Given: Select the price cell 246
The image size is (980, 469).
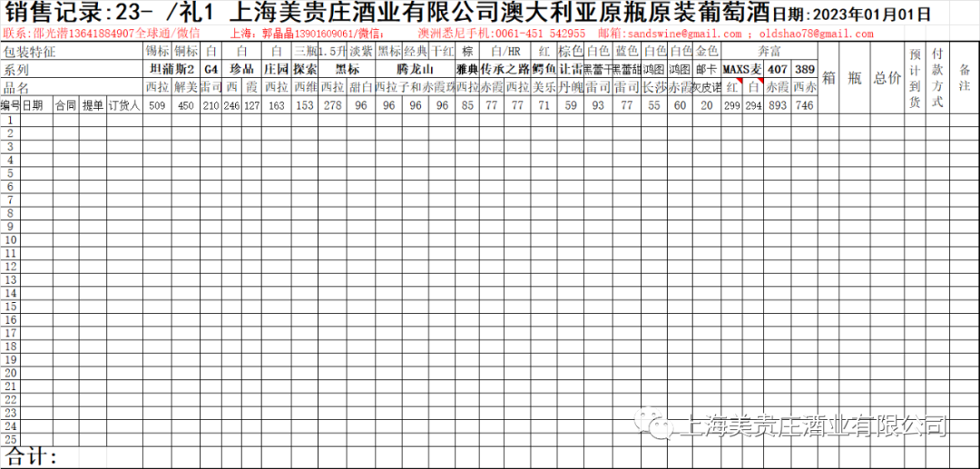Looking at the screenshot, I should point(232,105).
